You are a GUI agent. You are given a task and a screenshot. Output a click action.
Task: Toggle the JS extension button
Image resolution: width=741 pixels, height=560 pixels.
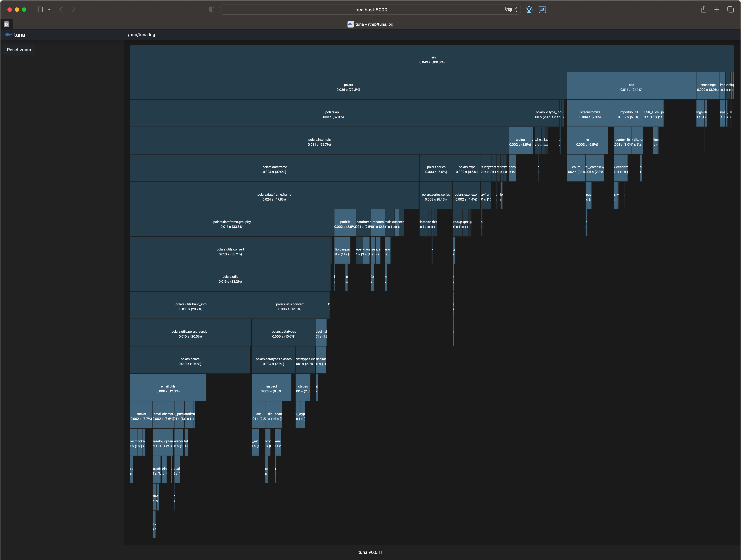click(542, 10)
